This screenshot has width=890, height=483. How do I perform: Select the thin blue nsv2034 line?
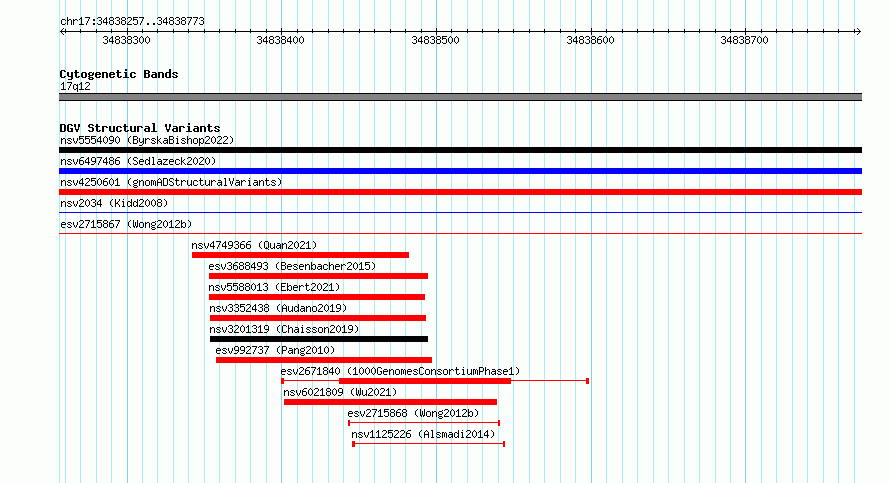460,213
